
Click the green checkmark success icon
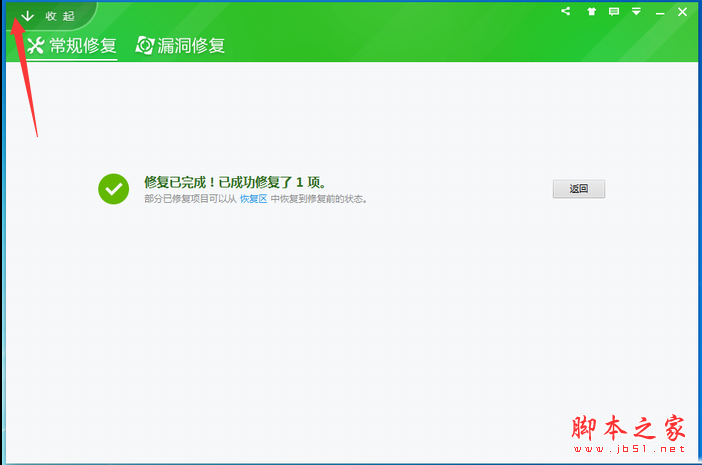pyautogui.click(x=114, y=189)
